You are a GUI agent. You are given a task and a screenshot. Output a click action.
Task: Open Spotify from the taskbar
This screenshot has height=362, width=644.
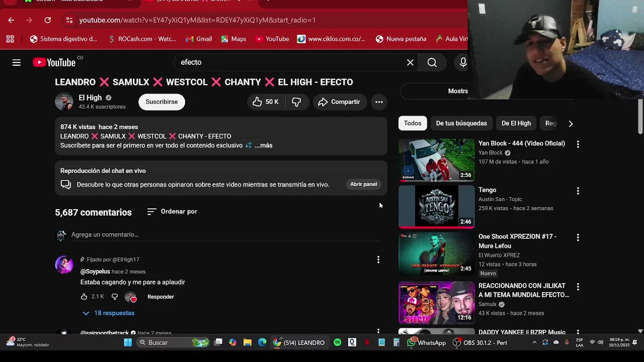[x=337, y=342]
